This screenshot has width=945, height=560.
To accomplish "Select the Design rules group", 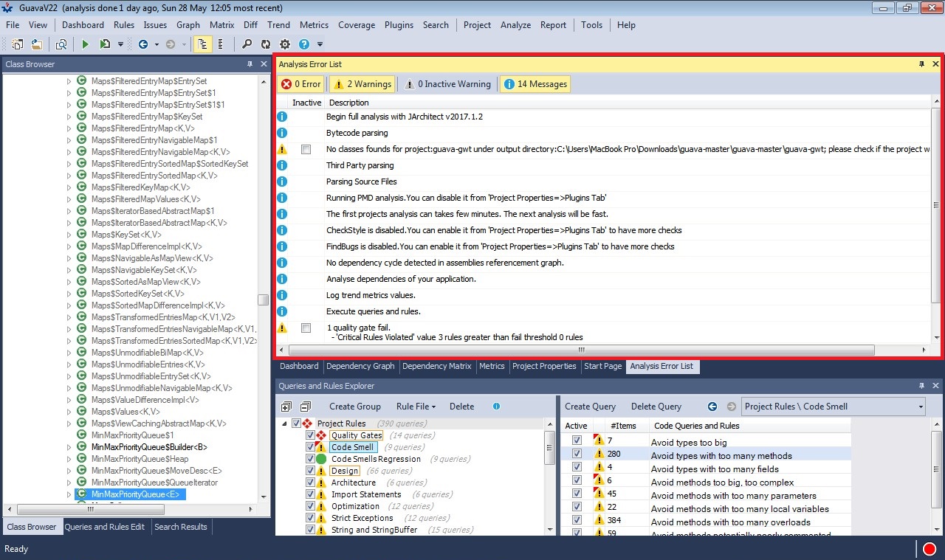I will [345, 471].
